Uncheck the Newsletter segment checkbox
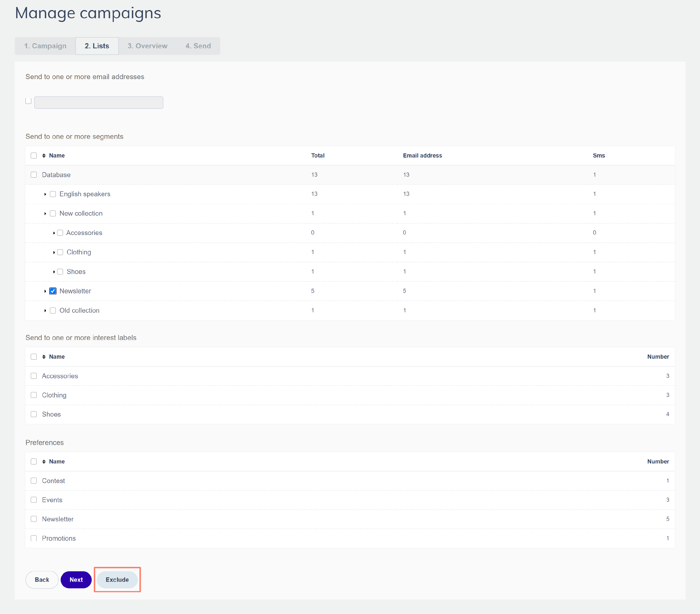The height and width of the screenshot is (614, 700). [53, 291]
